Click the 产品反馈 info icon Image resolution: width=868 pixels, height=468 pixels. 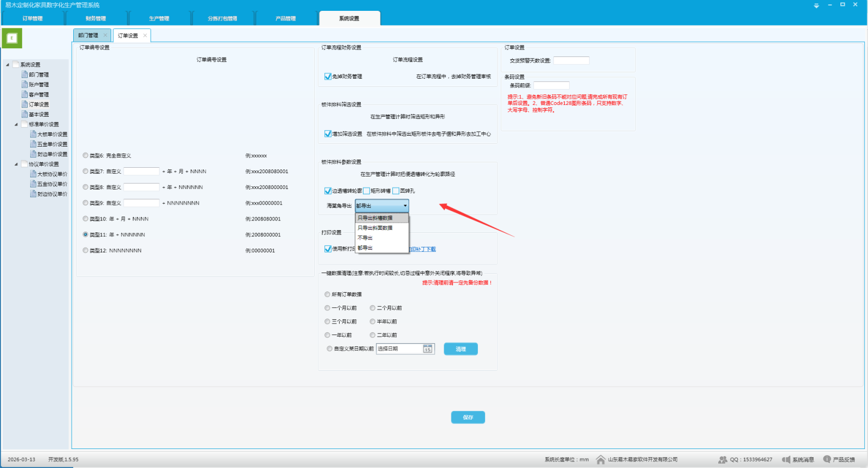coord(827,459)
